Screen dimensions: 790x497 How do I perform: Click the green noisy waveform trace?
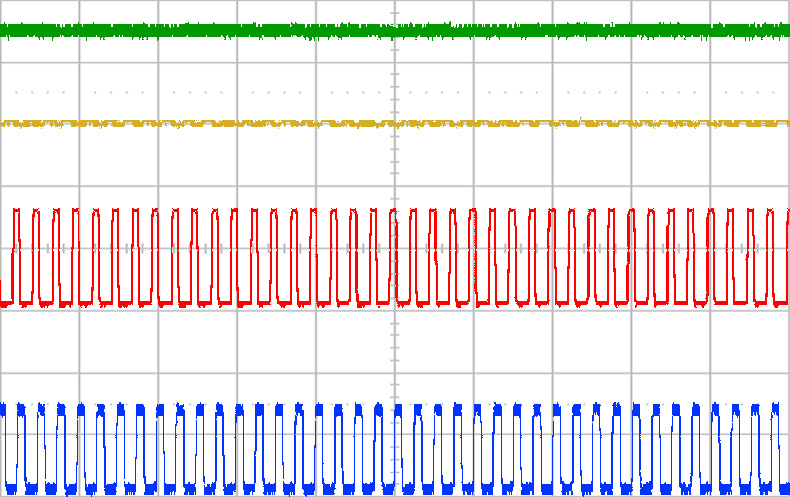point(200,31)
